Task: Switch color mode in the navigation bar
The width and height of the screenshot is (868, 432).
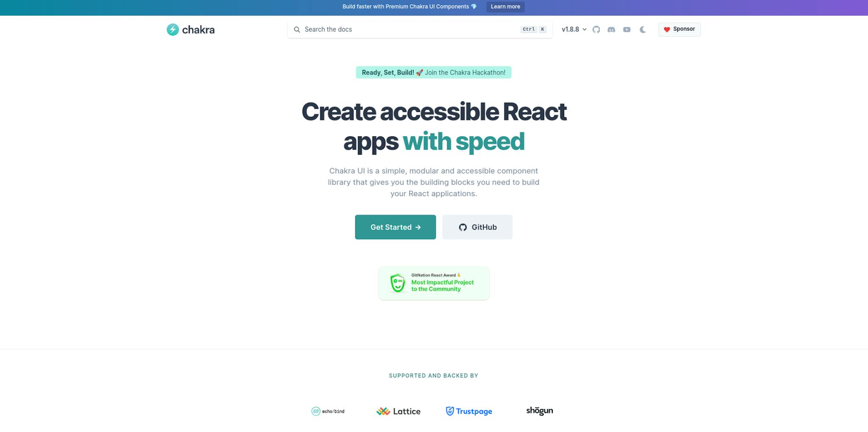Action: coord(643,29)
